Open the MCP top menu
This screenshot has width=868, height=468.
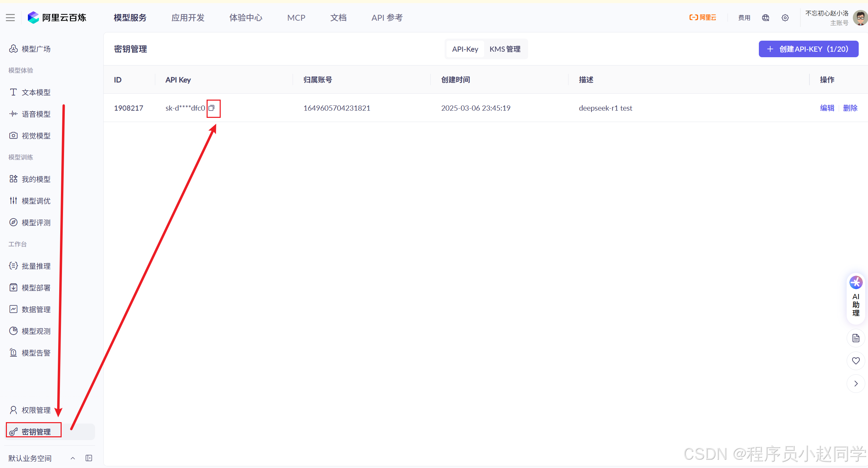(296, 18)
